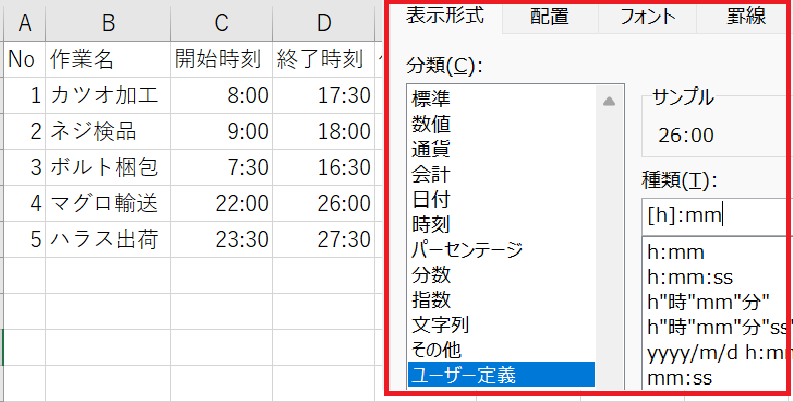The image size is (793, 402).
Task: Select the 表示形式 tab
Action: 443,16
